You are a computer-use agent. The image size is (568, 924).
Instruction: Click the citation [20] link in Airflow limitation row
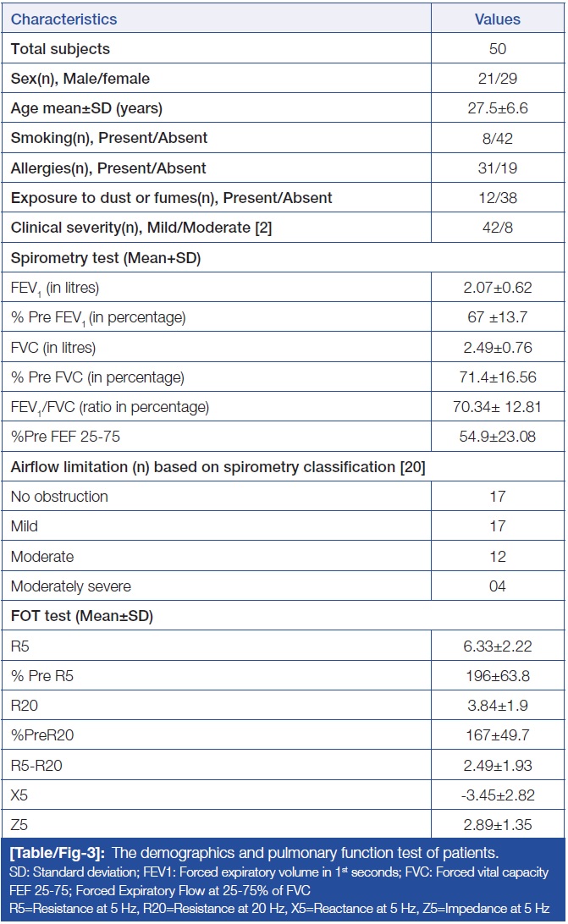pyautogui.click(x=412, y=466)
